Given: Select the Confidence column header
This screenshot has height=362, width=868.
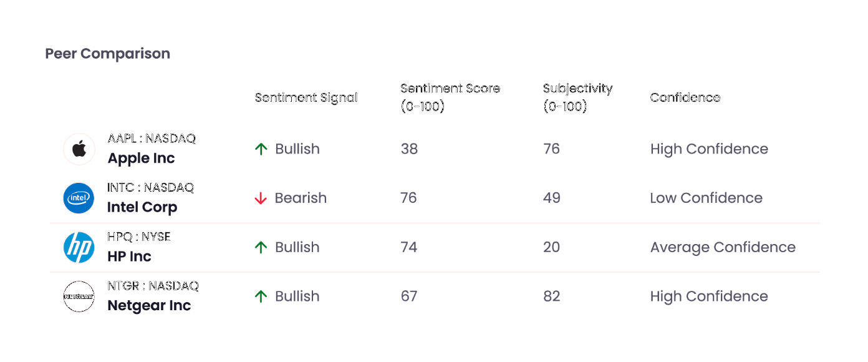Looking at the screenshot, I should tap(685, 97).
